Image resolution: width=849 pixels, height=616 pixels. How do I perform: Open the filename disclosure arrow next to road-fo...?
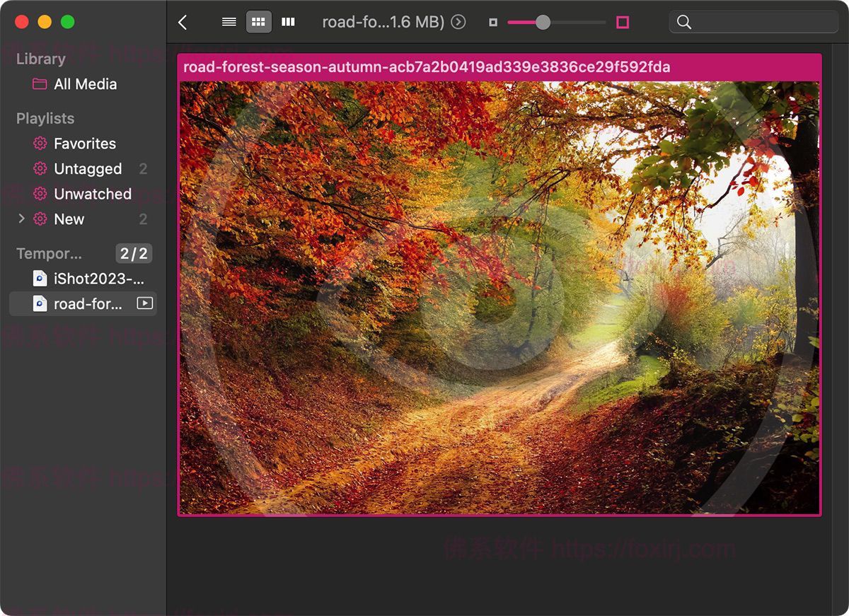458,21
